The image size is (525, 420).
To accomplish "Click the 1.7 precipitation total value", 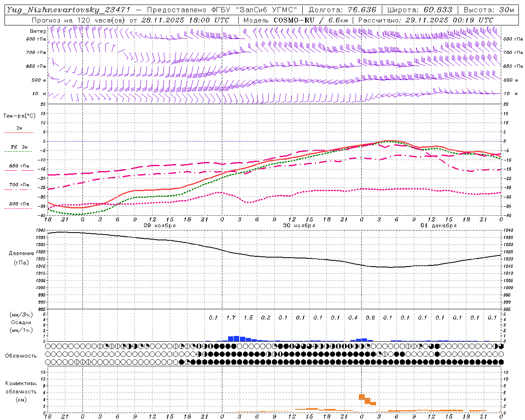I will point(231,317).
